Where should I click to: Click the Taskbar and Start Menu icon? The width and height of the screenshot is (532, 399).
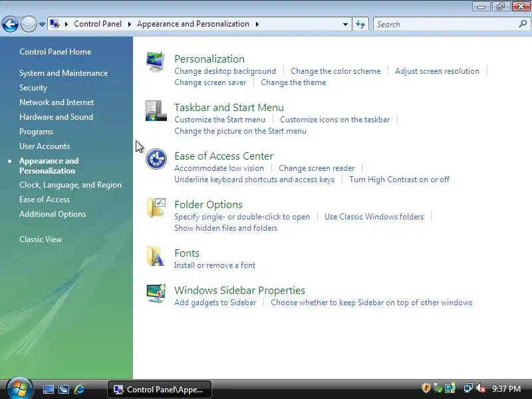coord(156,110)
